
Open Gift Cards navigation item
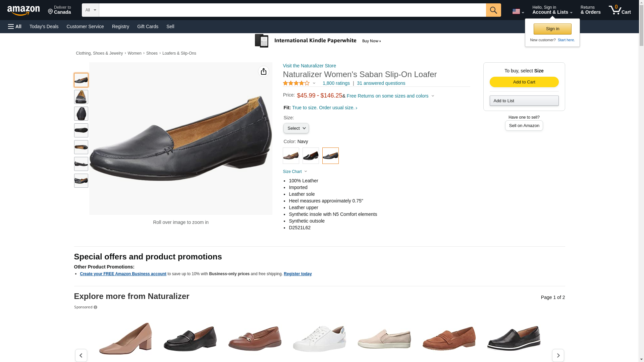click(x=148, y=26)
